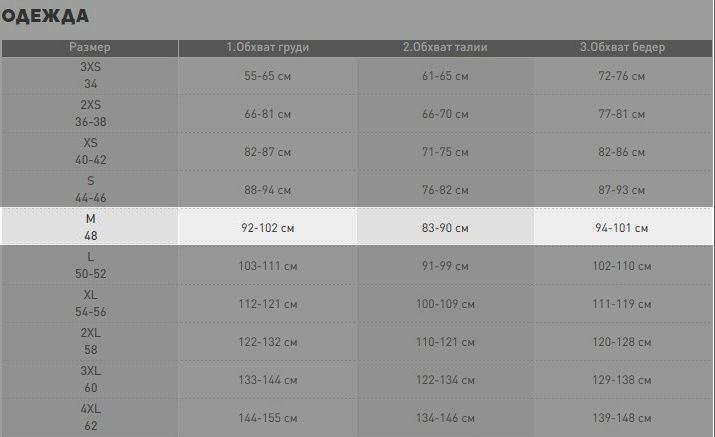Select the 3XS 34 size row
This screenshot has height=437, width=715.
tap(357, 76)
